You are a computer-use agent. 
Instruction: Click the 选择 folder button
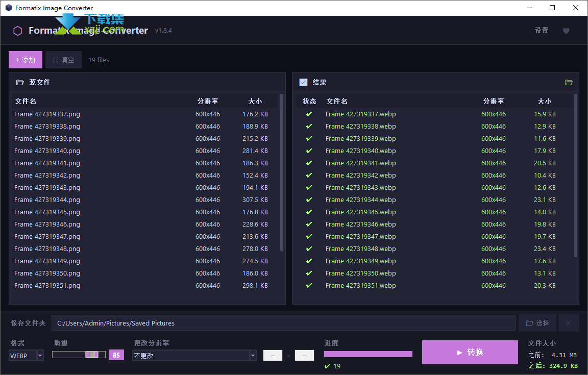pos(537,323)
